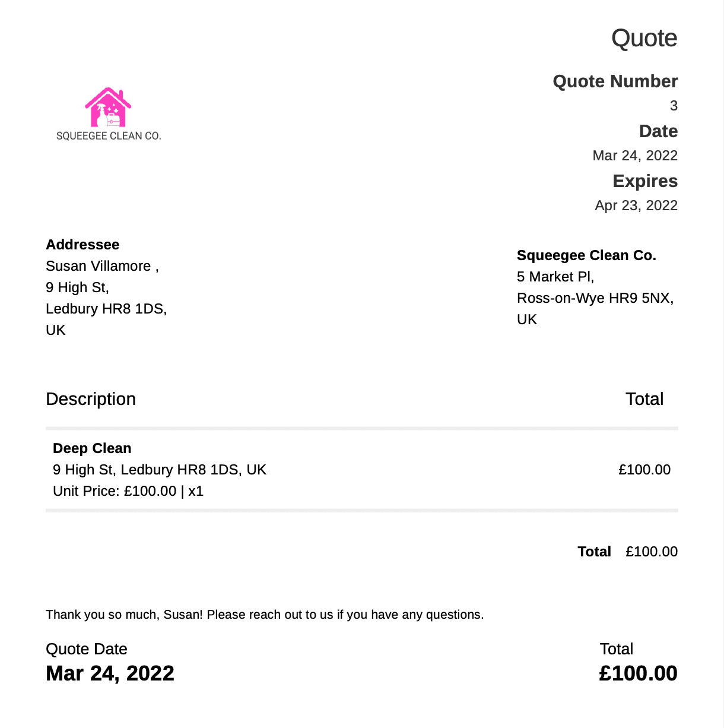Select the date Mar 24, 2022 under Date
This screenshot has width=724, height=728.
[635, 156]
